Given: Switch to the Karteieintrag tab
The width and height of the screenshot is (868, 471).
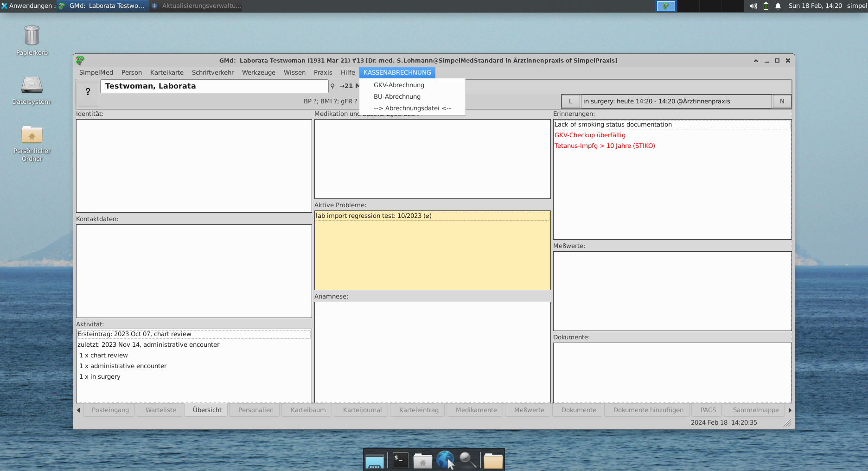Looking at the screenshot, I should [x=419, y=410].
